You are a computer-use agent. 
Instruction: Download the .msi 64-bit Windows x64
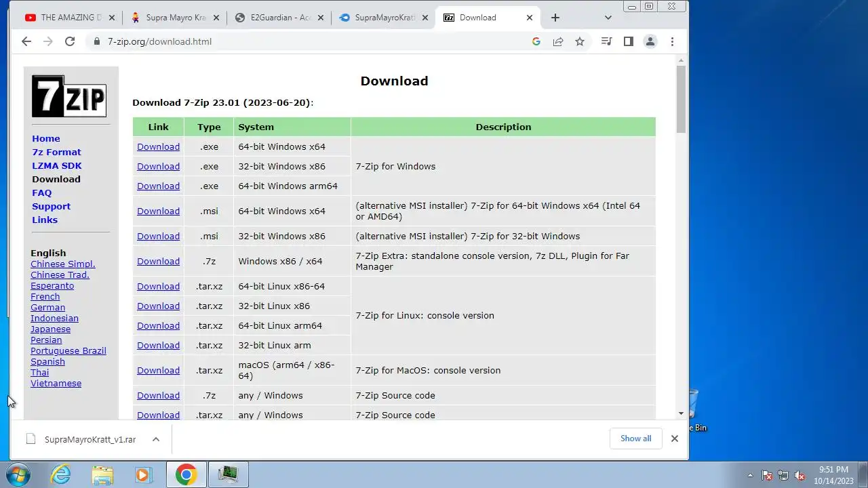point(158,211)
